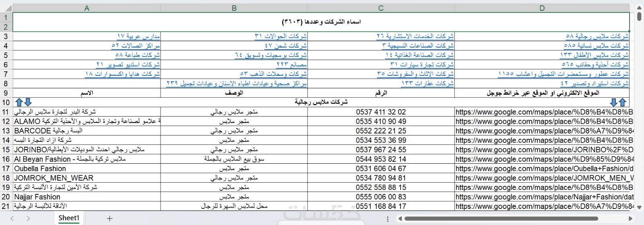Select column D header
Image resolution: width=644 pixels, height=225 pixels.
click(542, 8)
